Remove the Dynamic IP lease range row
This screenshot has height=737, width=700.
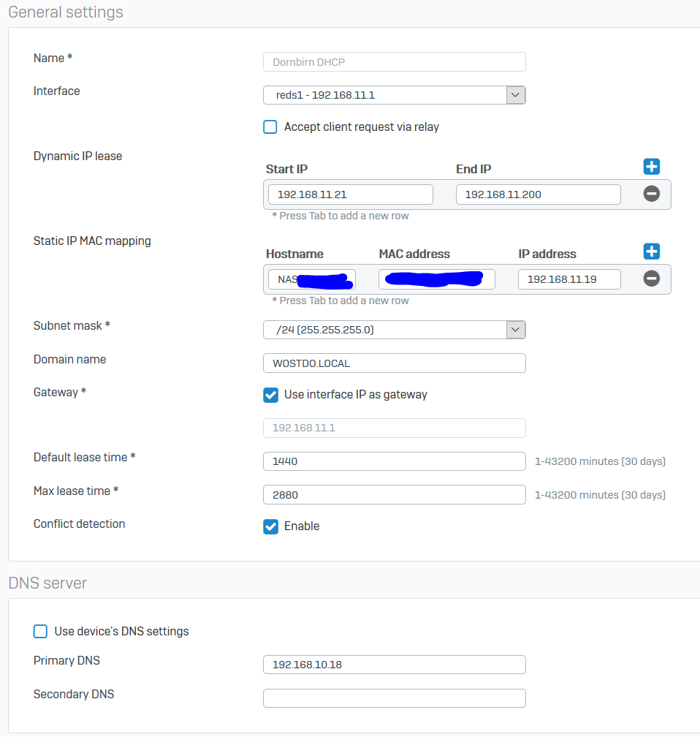click(x=651, y=194)
